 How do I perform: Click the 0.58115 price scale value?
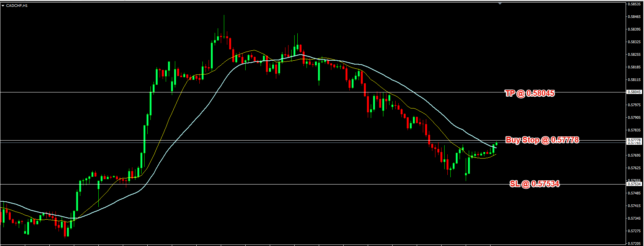[x=635, y=80]
